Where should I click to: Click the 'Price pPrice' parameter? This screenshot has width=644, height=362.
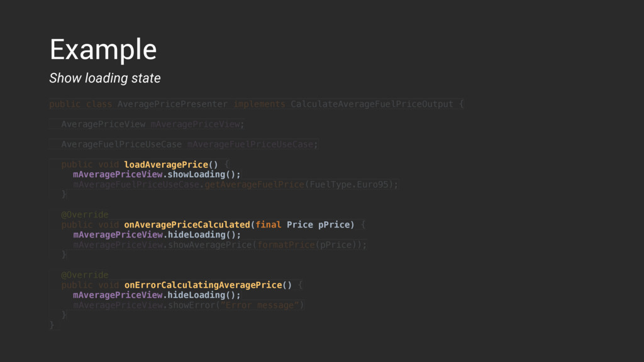[318, 225]
